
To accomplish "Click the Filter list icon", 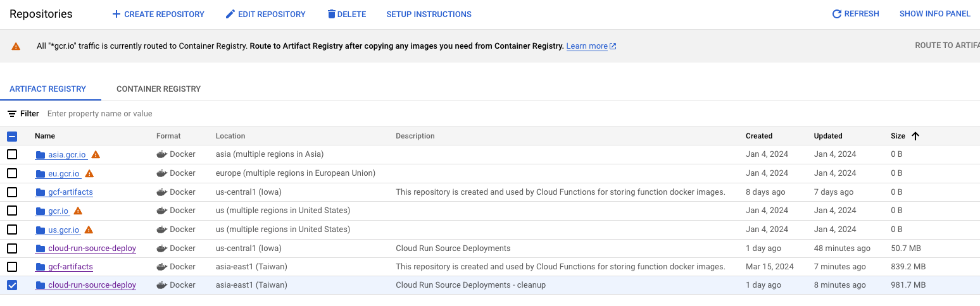I will click(x=12, y=114).
